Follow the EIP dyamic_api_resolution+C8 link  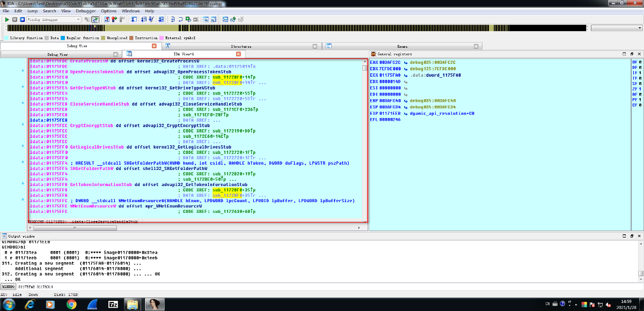[442, 113]
